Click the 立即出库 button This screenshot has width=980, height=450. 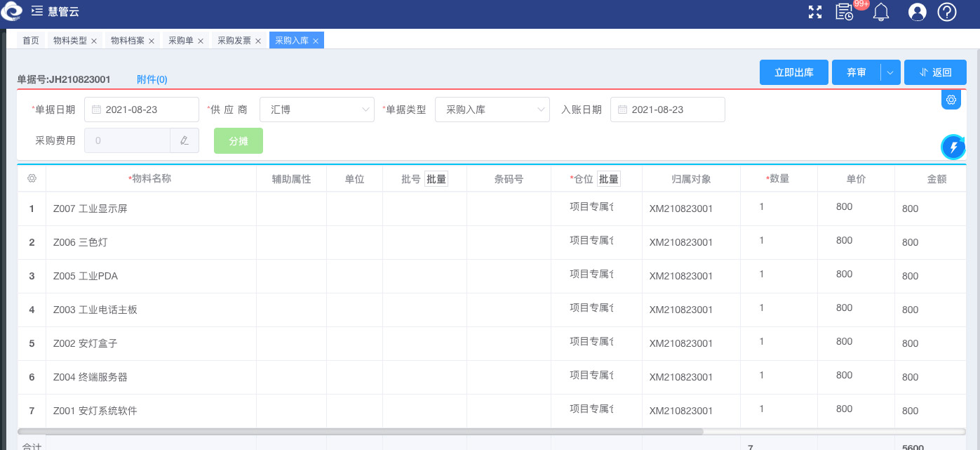(x=794, y=72)
